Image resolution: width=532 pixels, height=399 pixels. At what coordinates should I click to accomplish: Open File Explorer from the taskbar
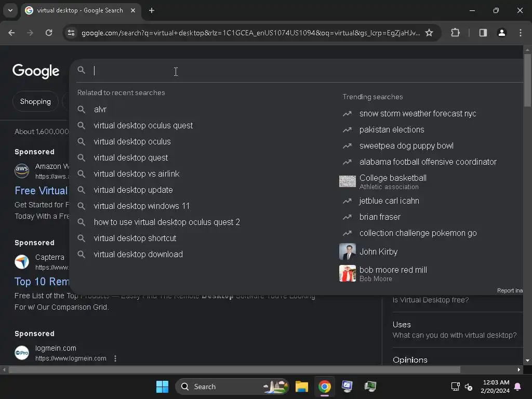click(302, 387)
